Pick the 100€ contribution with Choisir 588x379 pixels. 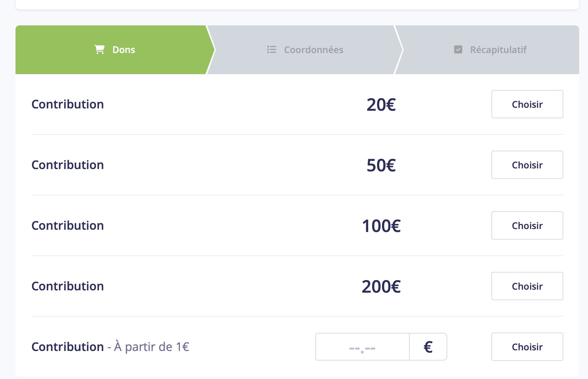pyautogui.click(x=527, y=225)
